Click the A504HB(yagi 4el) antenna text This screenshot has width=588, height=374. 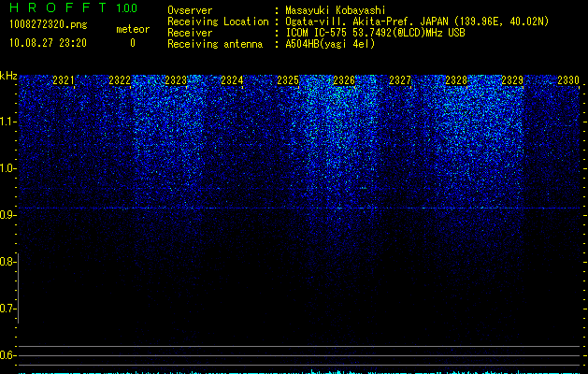pyautogui.click(x=330, y=44)
